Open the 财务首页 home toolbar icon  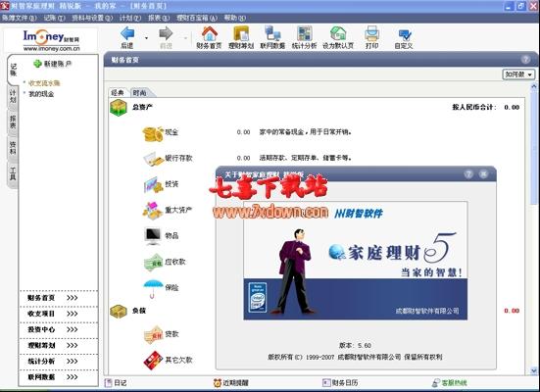(209, 37)
